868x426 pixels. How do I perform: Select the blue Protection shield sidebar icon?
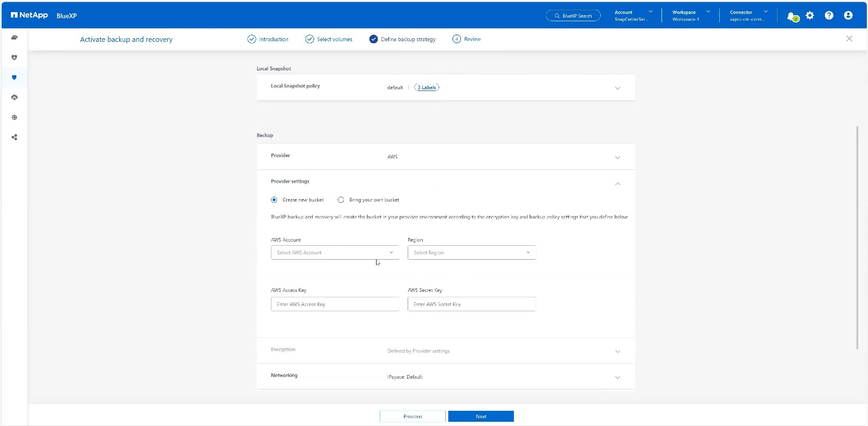tap(15, 78)
